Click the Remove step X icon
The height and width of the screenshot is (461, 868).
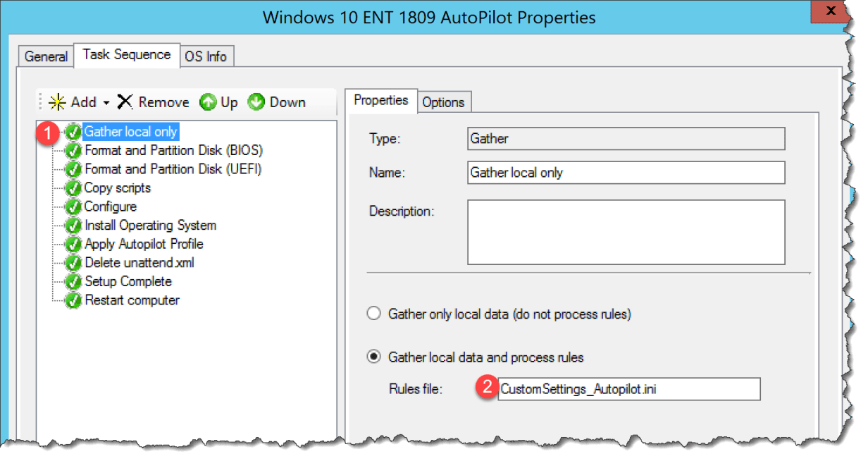[x=123, y=102]
